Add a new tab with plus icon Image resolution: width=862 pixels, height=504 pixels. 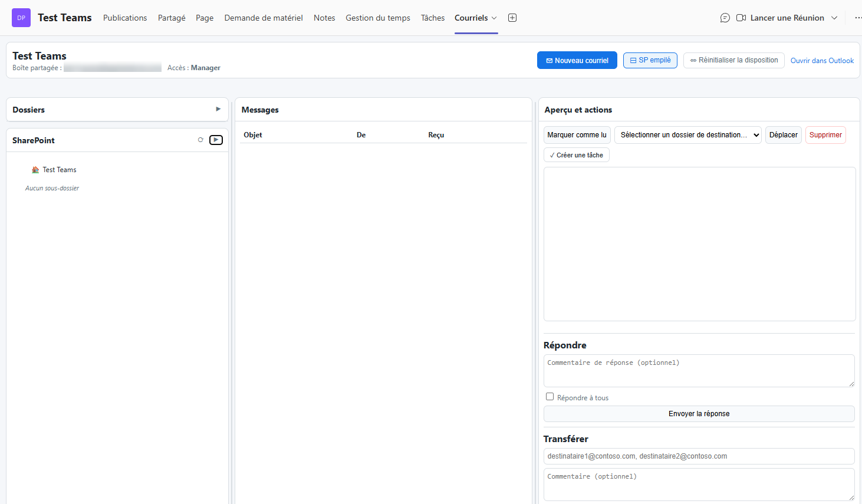tap(512, 18)
